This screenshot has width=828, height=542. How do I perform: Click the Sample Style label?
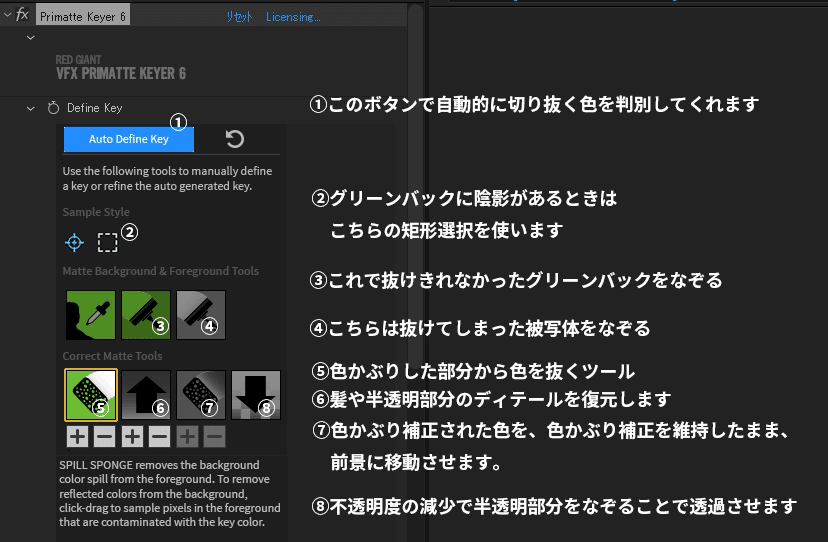96,212
